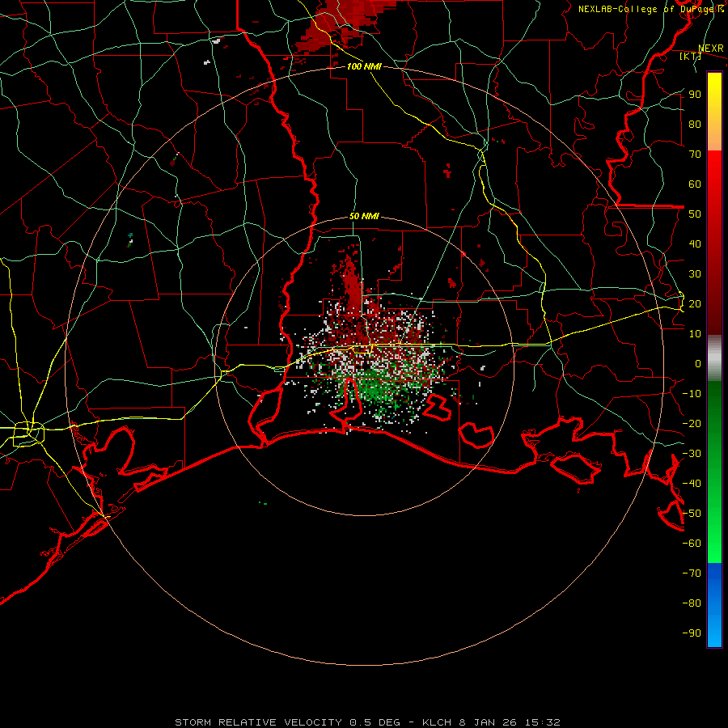Image resolution: width=728 pixels, height=728 pixels.
Task: Click the [KT] units label
Action: point(690,56)
